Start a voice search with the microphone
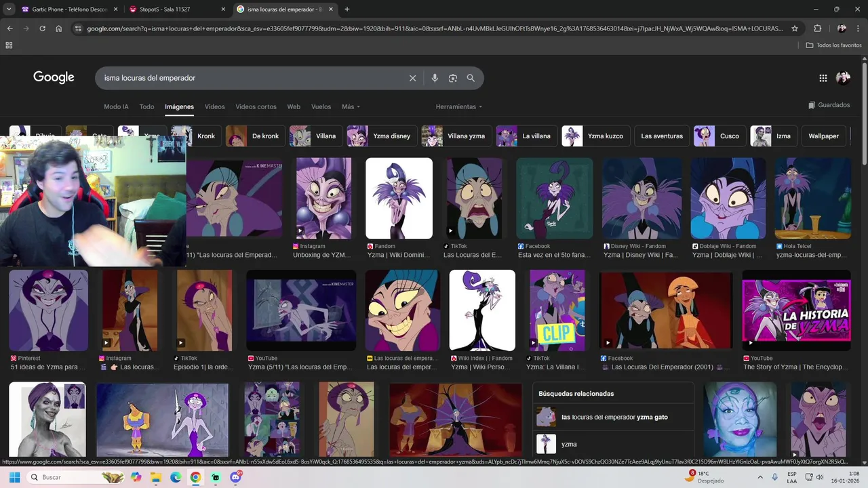 (x=435, y=78)
